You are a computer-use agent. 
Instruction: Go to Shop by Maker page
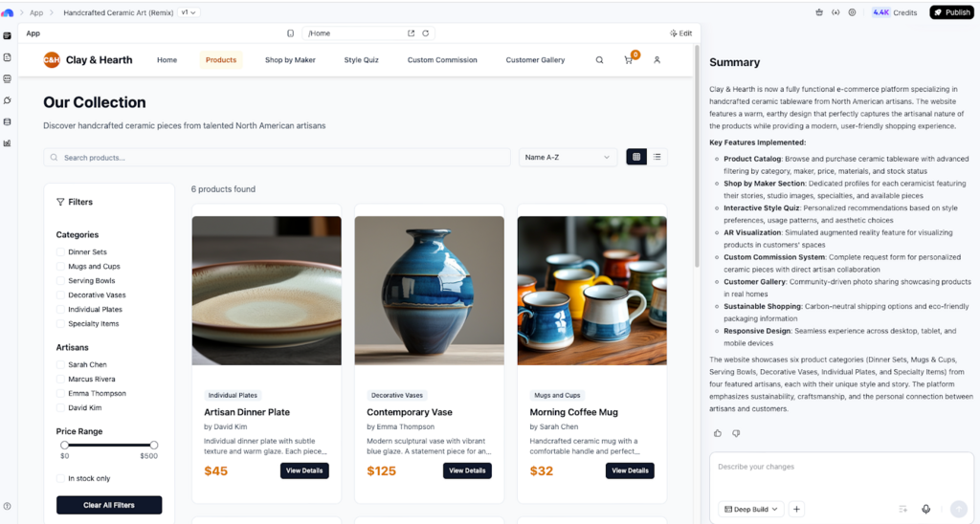point(290,60)
